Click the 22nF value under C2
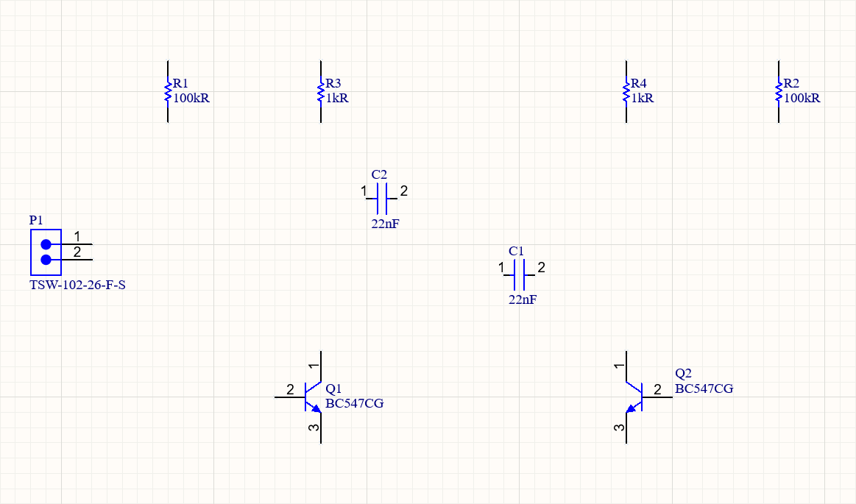This screenshot has height=504, width=856. click(x=385, y=224)
